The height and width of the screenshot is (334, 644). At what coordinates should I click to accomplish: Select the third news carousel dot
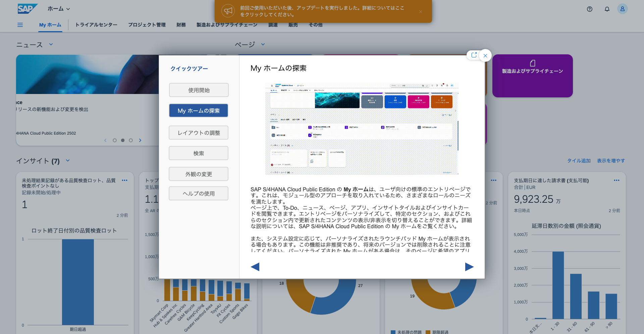pos(131,140)
